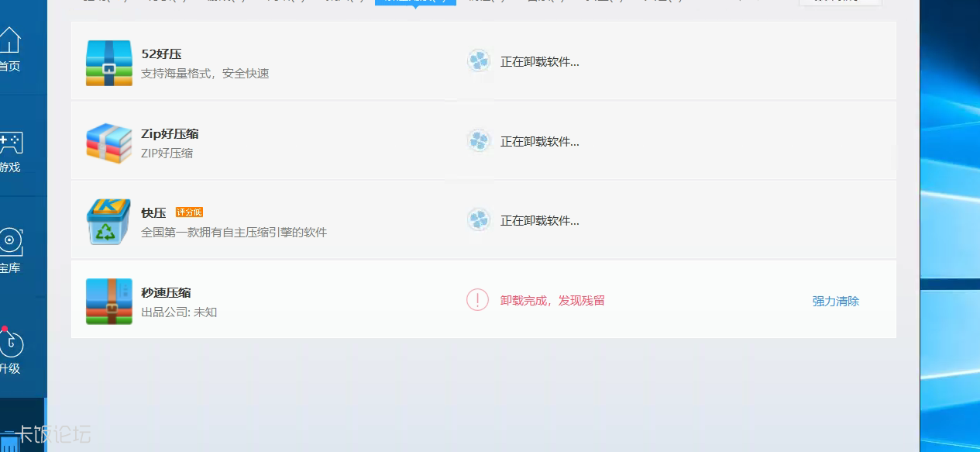Open the 升级 upgrade icon in sidebar
The width and height of the screenshot is (980, 452).
10,342
